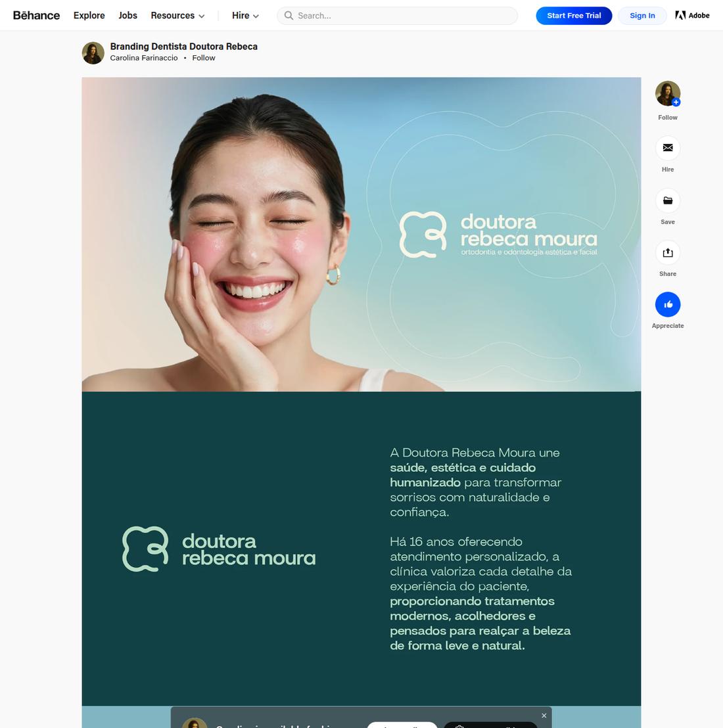The height and width of the screenshot is (728, 723).
Task: Save project with the folder icon
Action: tap(668, 200)
